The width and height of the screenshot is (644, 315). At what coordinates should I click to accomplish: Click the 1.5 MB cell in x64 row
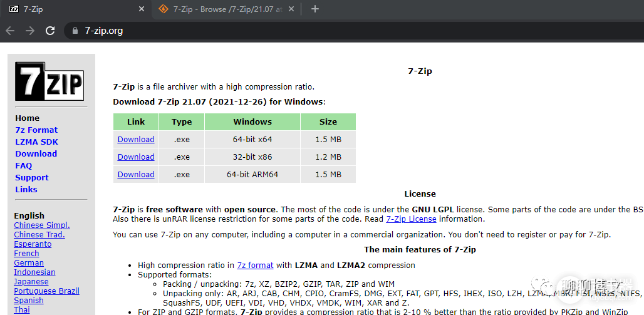[x=328, y=140]
